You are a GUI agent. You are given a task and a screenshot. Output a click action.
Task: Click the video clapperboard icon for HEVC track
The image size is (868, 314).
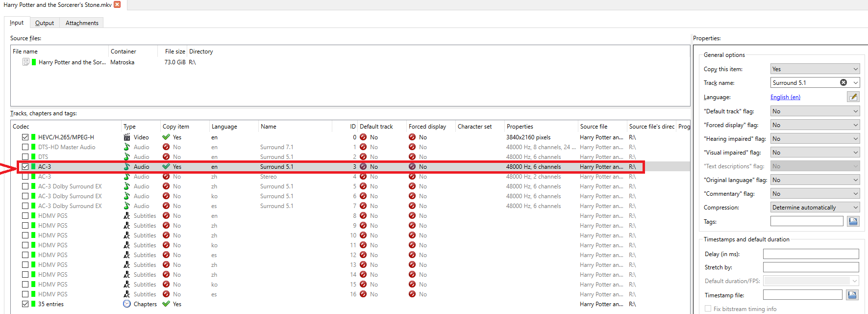(x=127, y=137)
